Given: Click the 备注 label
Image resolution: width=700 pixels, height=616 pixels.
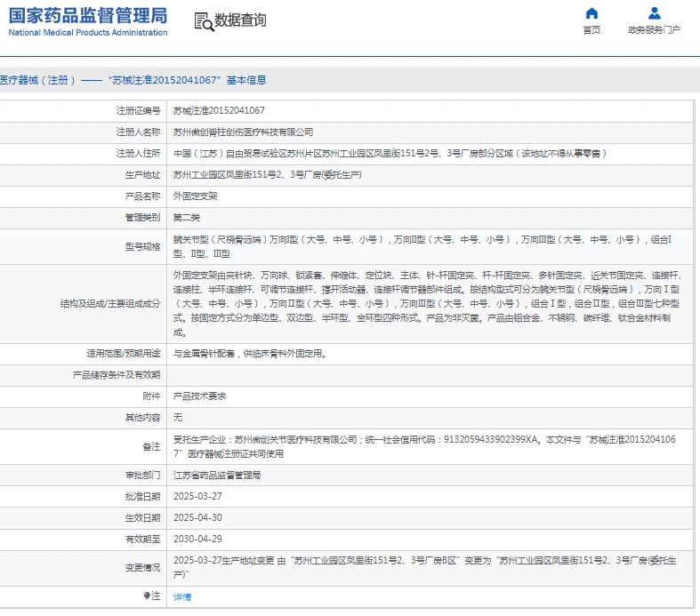Looking at the screenshot, I should (x=151, y=446).
